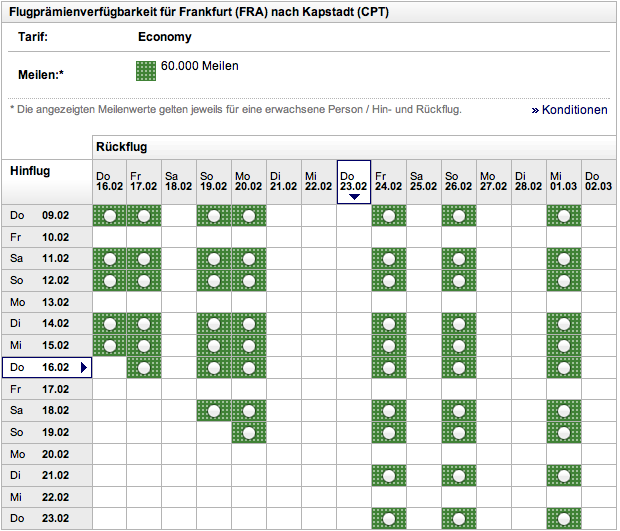Pick outbound 11.02 with return 19.02 cell
Image resolution: width=620 pixels, height=531 pixels.
coord(214,259)
